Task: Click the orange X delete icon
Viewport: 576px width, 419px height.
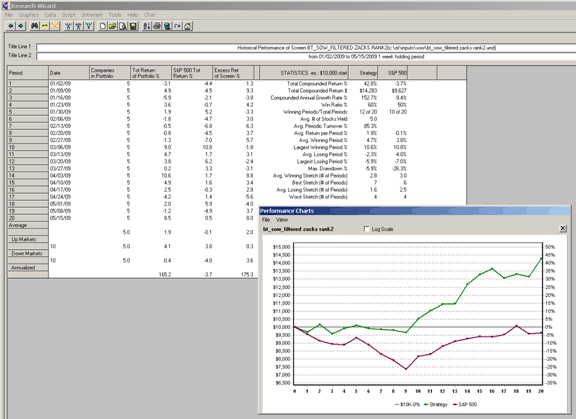Action: click(55, 26)
